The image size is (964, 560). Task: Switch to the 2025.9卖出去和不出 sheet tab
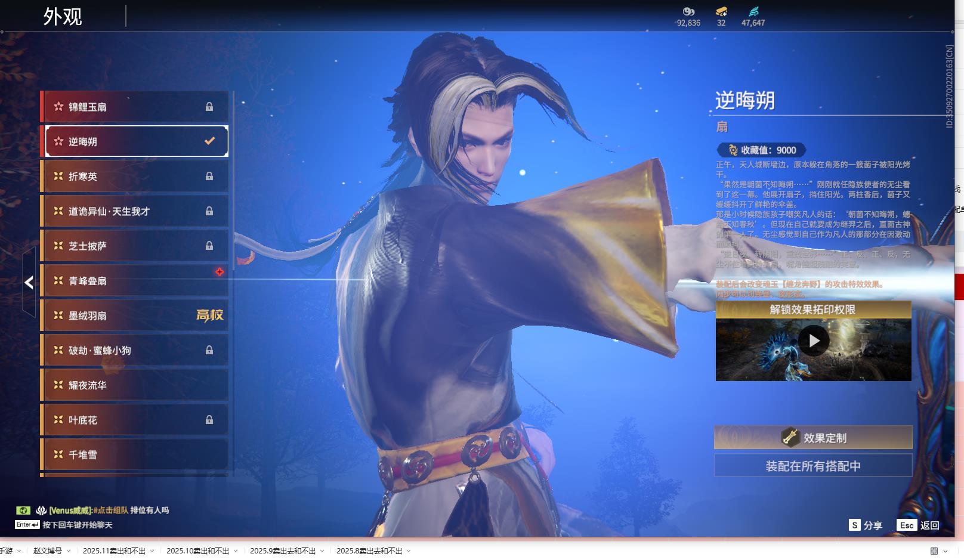pyautogui.click(x=283, y=551)
